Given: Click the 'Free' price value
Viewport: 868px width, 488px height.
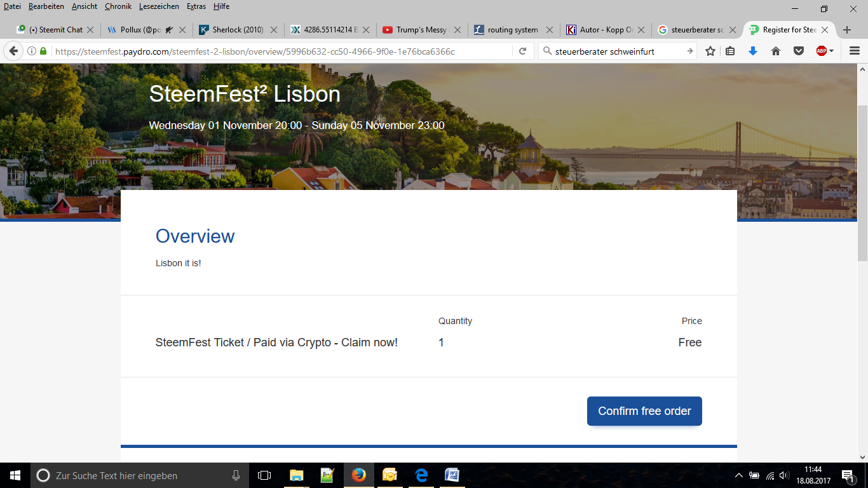Looking at the screenshot, I should (690, 342).
